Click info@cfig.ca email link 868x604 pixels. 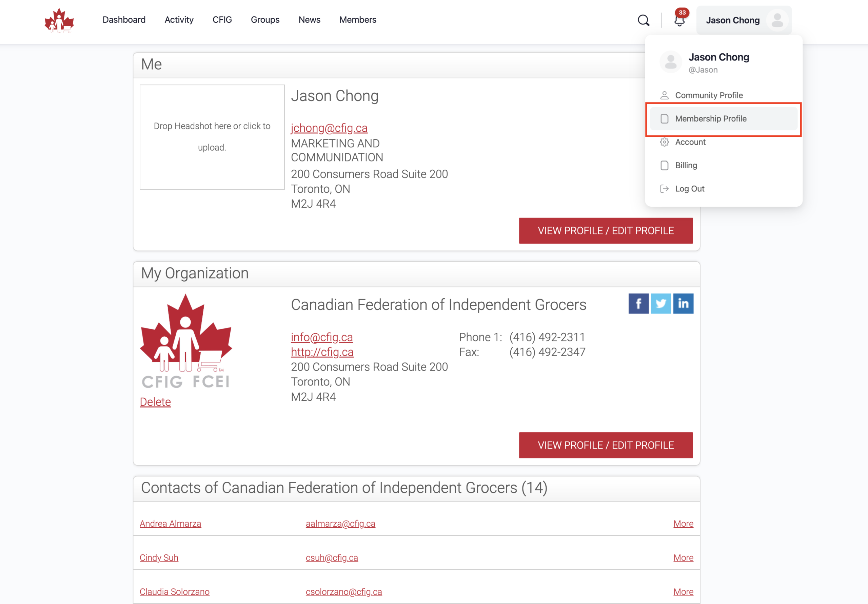(322, 337)
